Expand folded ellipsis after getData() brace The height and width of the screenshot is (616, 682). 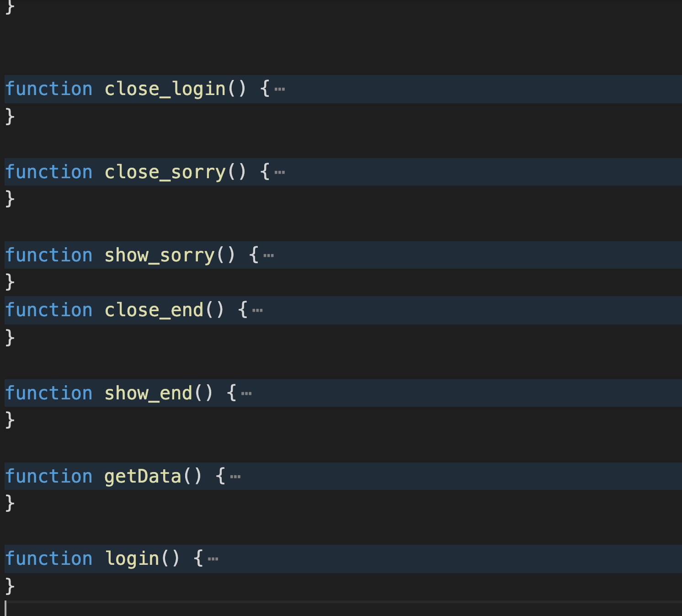coord(235,477)
